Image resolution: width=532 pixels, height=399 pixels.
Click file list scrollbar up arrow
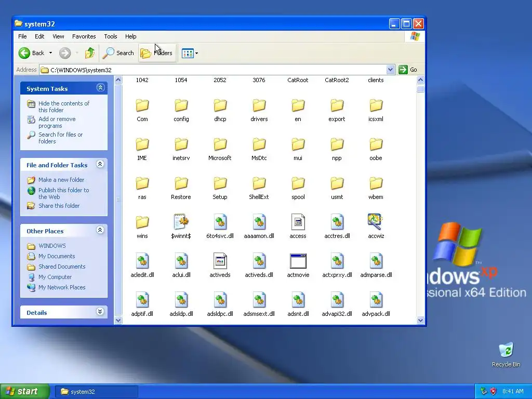(420, 80)
